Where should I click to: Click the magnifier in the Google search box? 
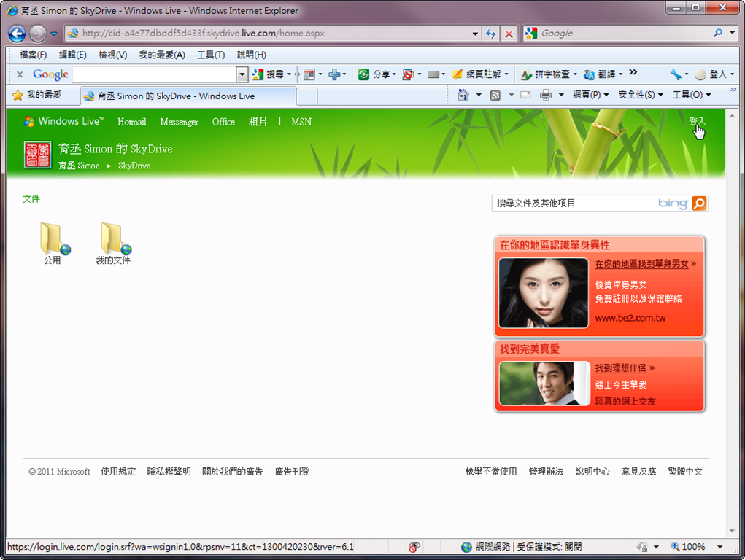717,33
